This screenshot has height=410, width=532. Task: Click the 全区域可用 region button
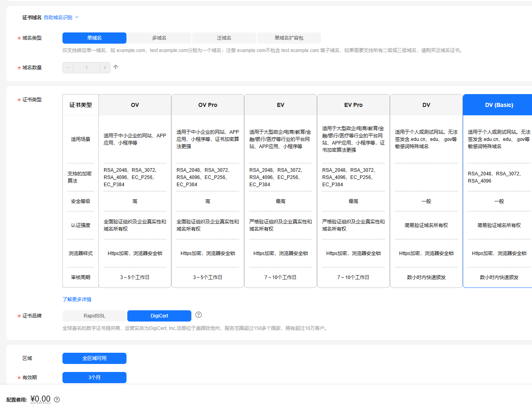(94, 358)
